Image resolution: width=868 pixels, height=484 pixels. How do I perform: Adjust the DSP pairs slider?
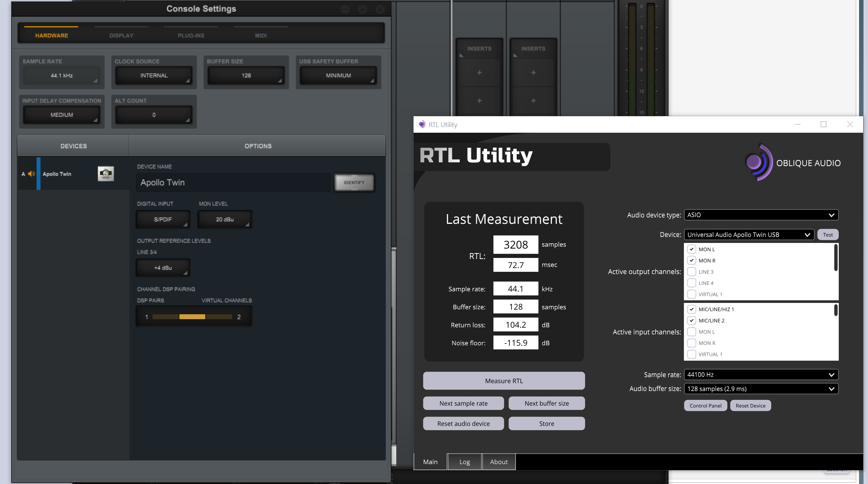tap(192, 317)
